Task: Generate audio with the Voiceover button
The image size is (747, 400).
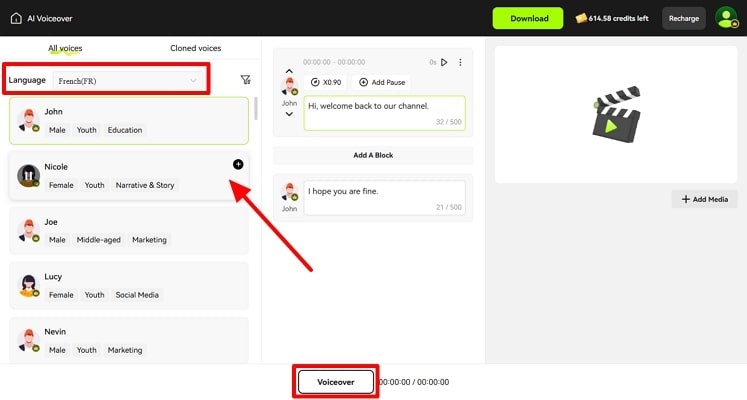Action: coord(336,382)
